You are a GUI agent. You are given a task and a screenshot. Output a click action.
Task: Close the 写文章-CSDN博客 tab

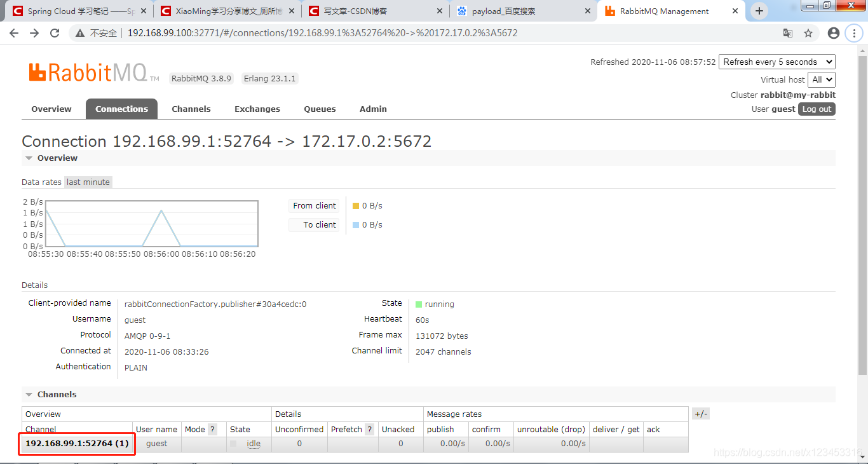438,11
